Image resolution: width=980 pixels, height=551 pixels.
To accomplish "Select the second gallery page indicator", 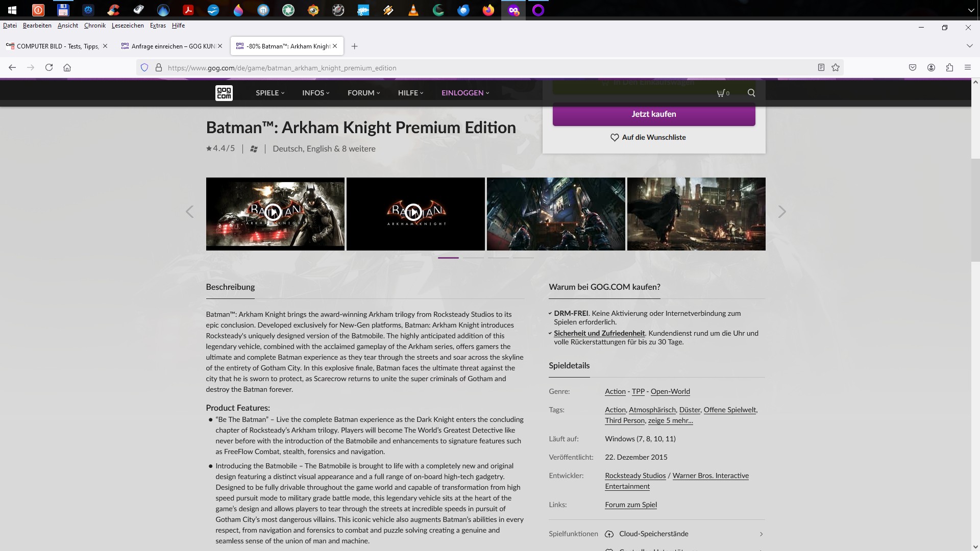I will 473,258.
